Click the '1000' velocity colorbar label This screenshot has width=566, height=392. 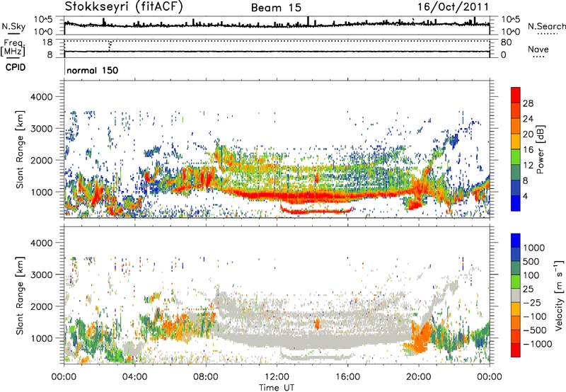coord(533,248)
